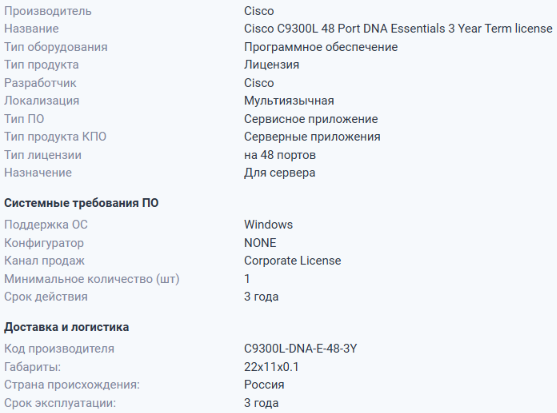The image size is (557, 413).
Task: Click the 'Для сервера' purpose value
Action: (x=280, y=173)
